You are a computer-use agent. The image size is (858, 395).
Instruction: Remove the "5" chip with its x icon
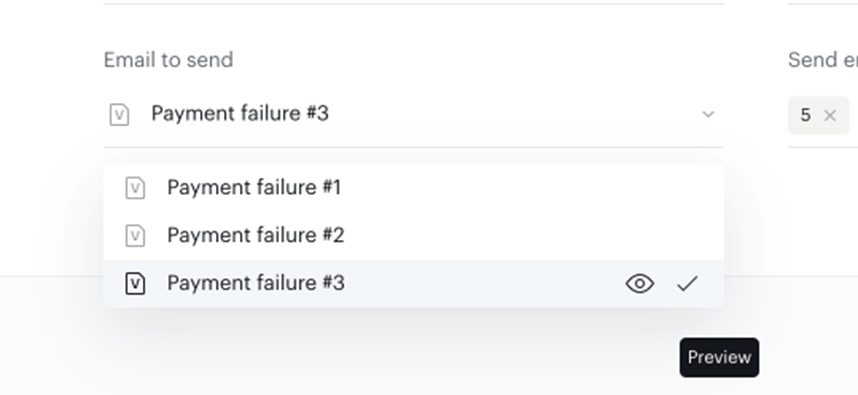point(830,115)
